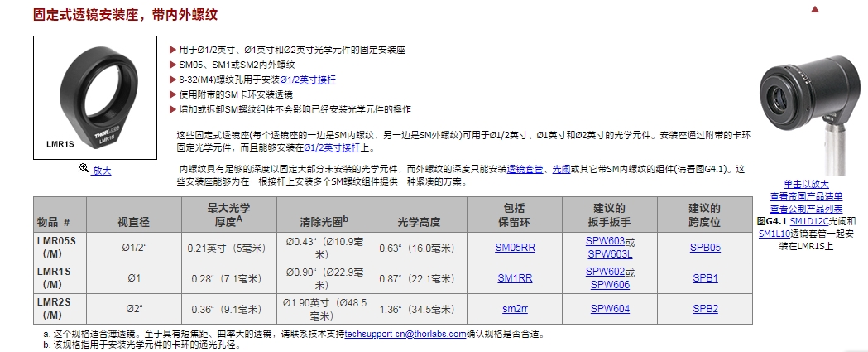Select the LMR2S (/M) item cell
868x352 pixels.
(60, 309)
